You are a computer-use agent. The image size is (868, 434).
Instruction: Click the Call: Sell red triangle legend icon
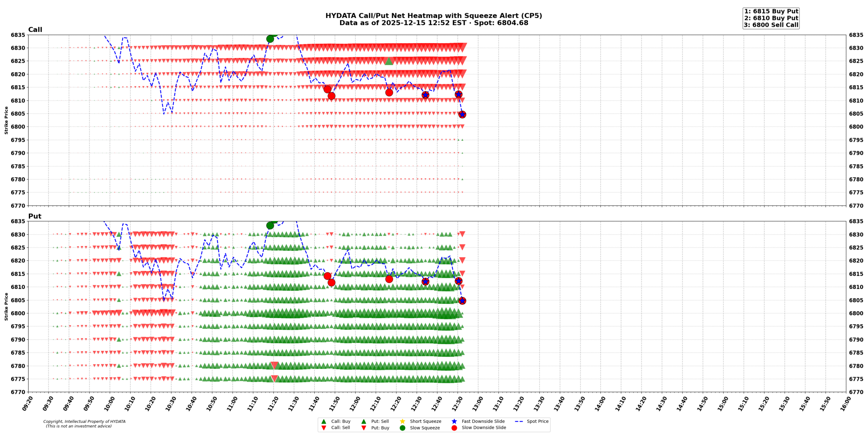[x=323, y=428]
